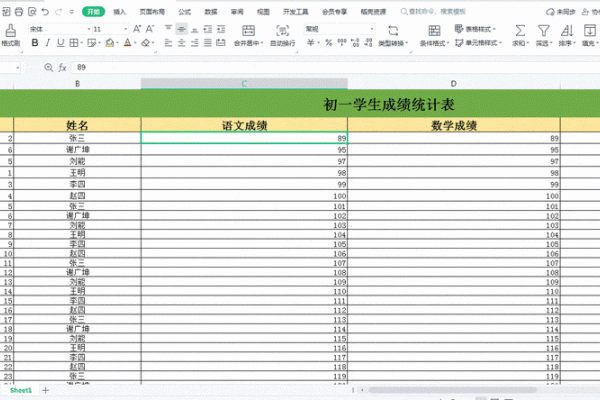
Task: Click the Sort A-Z icon
Action: click(x=567, y=30)
